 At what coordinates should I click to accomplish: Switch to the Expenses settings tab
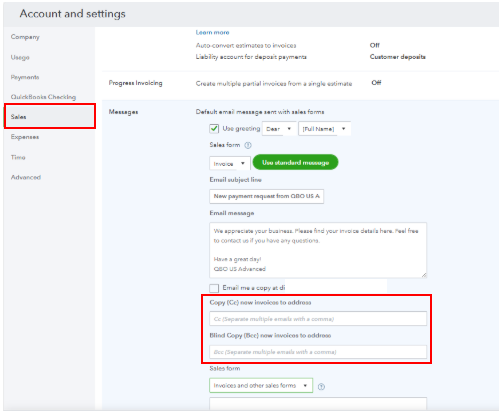coord(25,137)
